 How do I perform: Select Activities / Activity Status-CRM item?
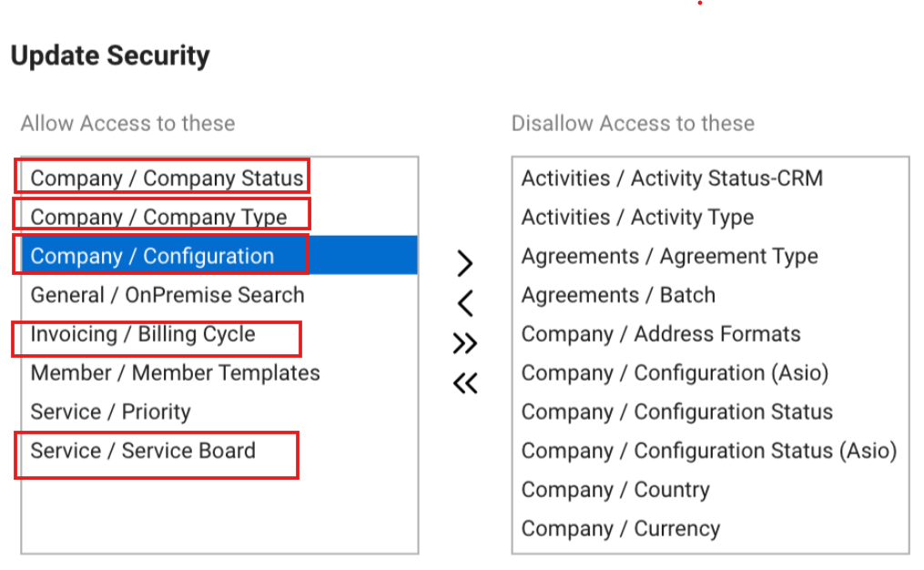coord(673,178)
